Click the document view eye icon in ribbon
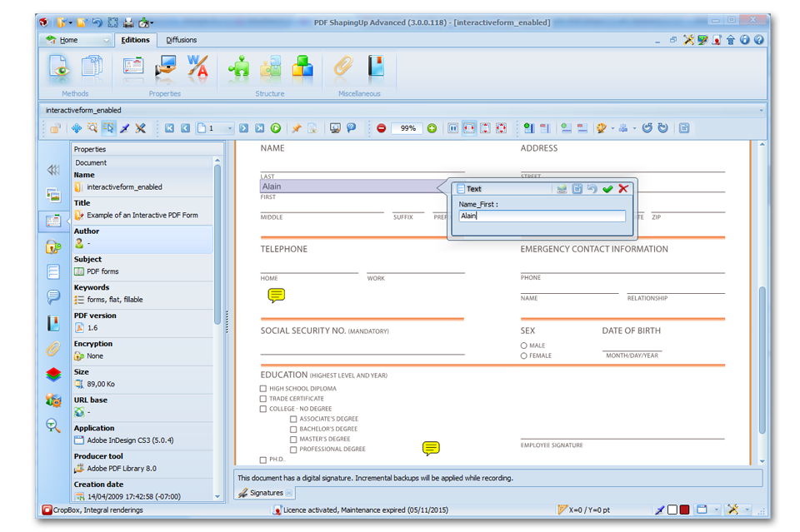The height and width of the screenshot is (532, 800). coord(60,67)
